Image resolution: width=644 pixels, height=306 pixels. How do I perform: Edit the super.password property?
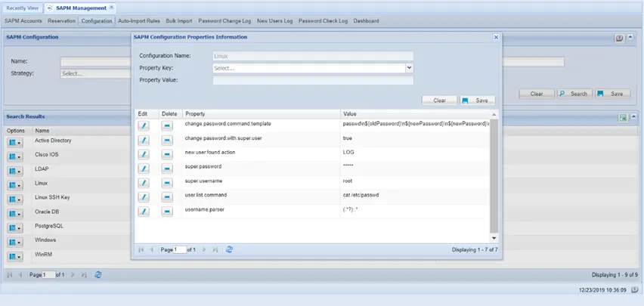tap(144, 168)
